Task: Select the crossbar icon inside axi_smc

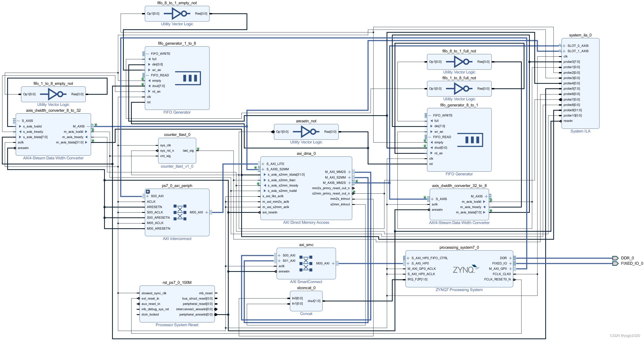Action: pos(306,263)
